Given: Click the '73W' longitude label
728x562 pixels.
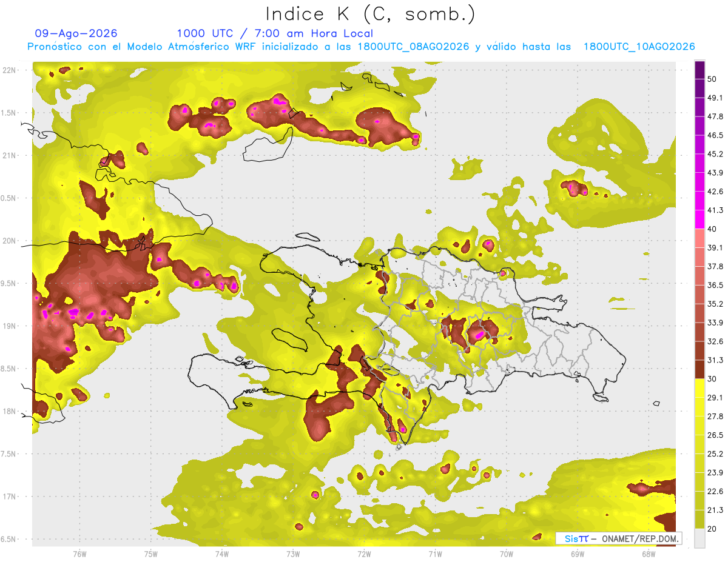Looking at the screenshot, I should click(x=293, y=554).
